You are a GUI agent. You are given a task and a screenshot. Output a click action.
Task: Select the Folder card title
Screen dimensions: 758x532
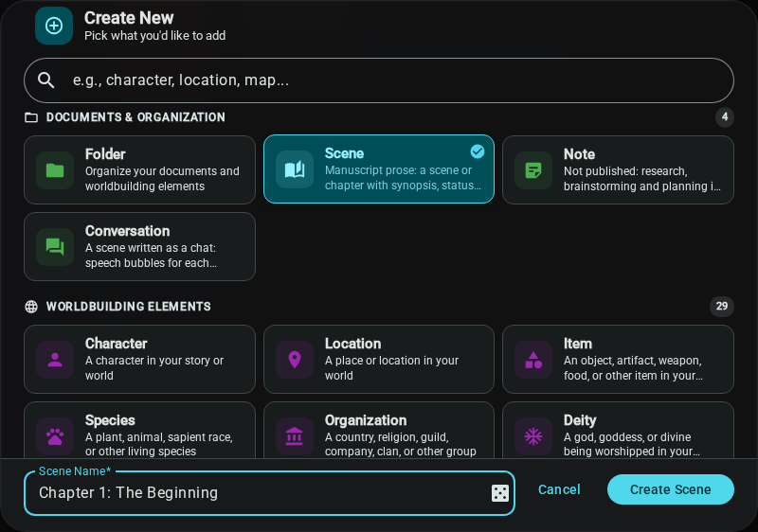click(x=105, y=154)
